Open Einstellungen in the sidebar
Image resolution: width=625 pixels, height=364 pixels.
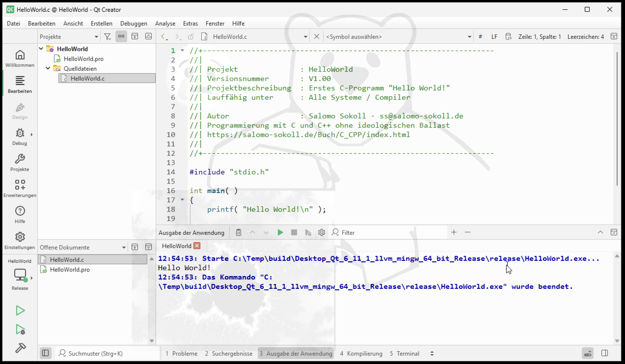pyautogui.click(x=20, y=241)
